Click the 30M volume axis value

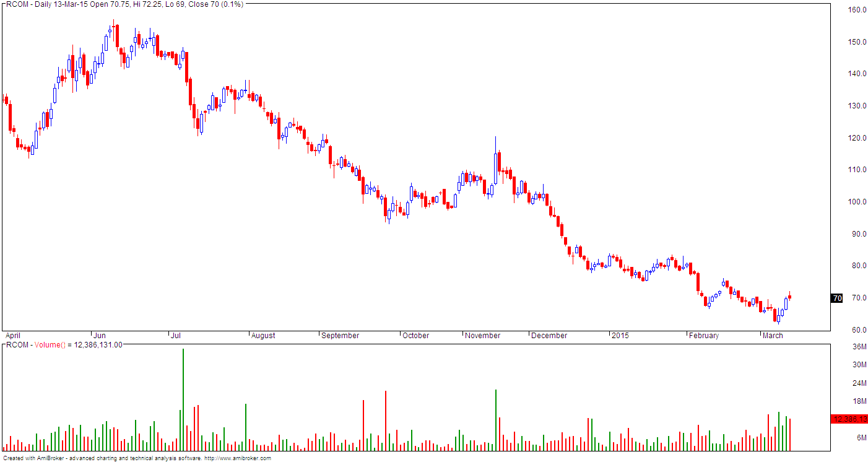[x=859, y=365]
